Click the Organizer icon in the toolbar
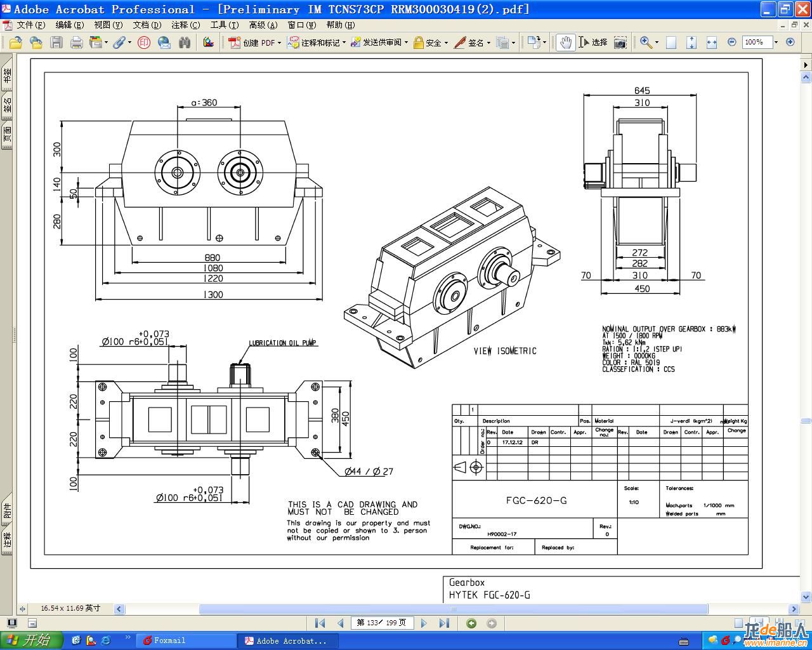 tap(96, 43)
